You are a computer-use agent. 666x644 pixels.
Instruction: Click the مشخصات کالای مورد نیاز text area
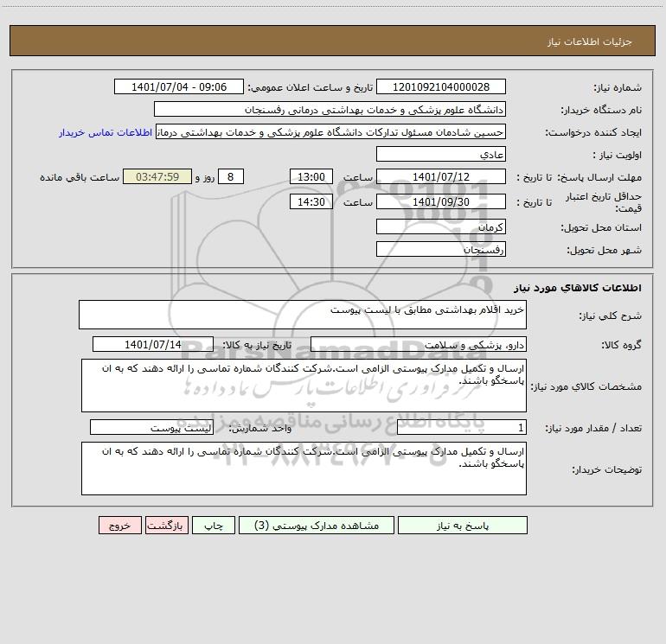304,386
